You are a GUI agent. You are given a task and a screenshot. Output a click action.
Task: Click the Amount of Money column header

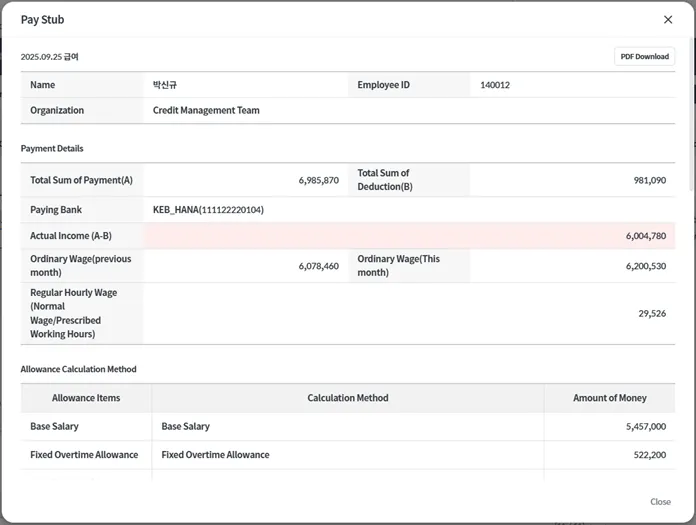[609, 398]
